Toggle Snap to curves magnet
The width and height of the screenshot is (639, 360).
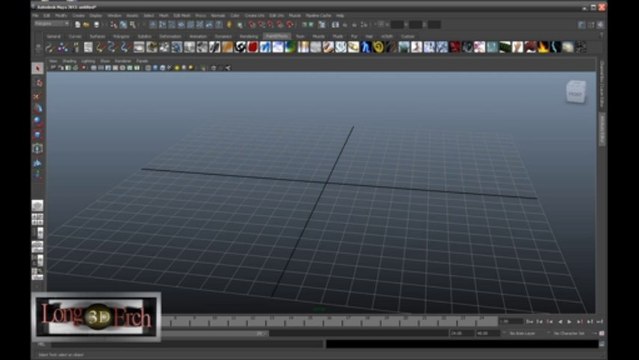tap(262, 25)
